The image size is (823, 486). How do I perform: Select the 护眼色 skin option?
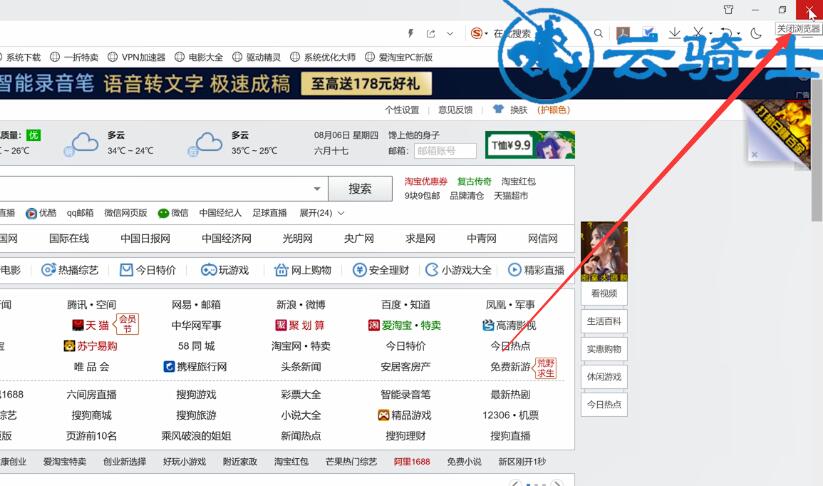(x=554, y=110)
